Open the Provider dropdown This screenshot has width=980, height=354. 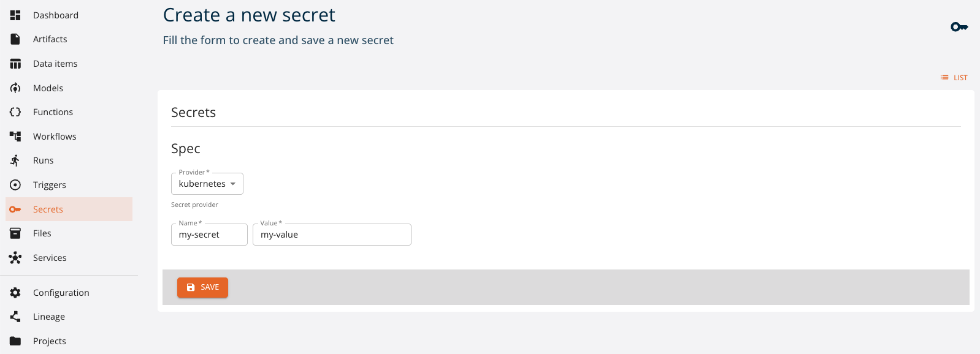[x=207, y=183]
